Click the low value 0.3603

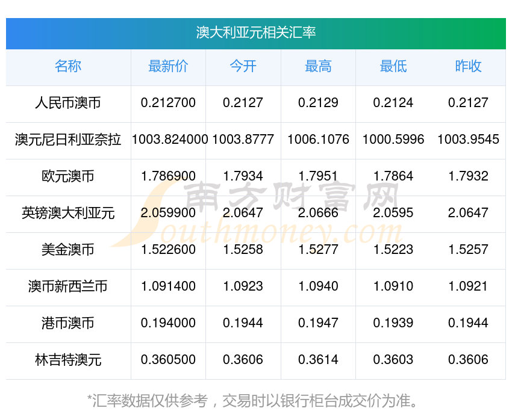point(393,360)
